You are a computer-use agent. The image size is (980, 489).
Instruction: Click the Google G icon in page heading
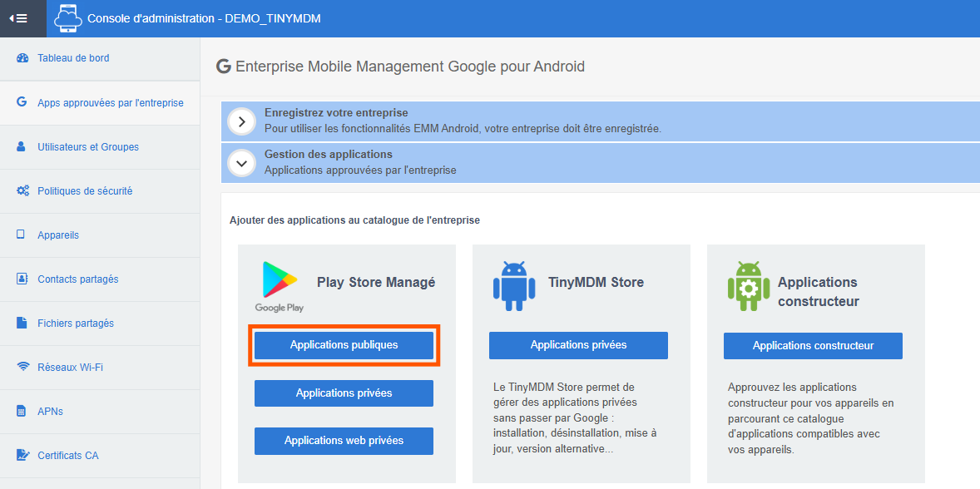tap(224, 67)
